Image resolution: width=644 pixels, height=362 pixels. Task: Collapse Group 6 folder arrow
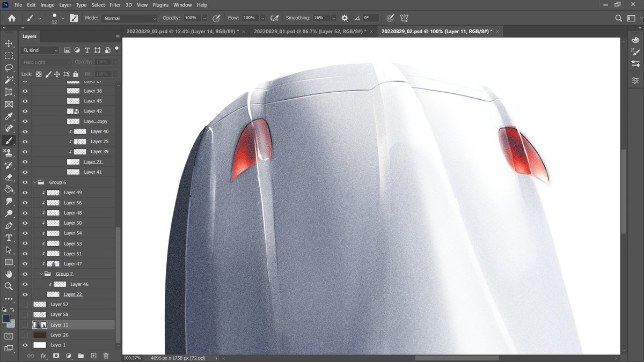[x=35, y=182]
